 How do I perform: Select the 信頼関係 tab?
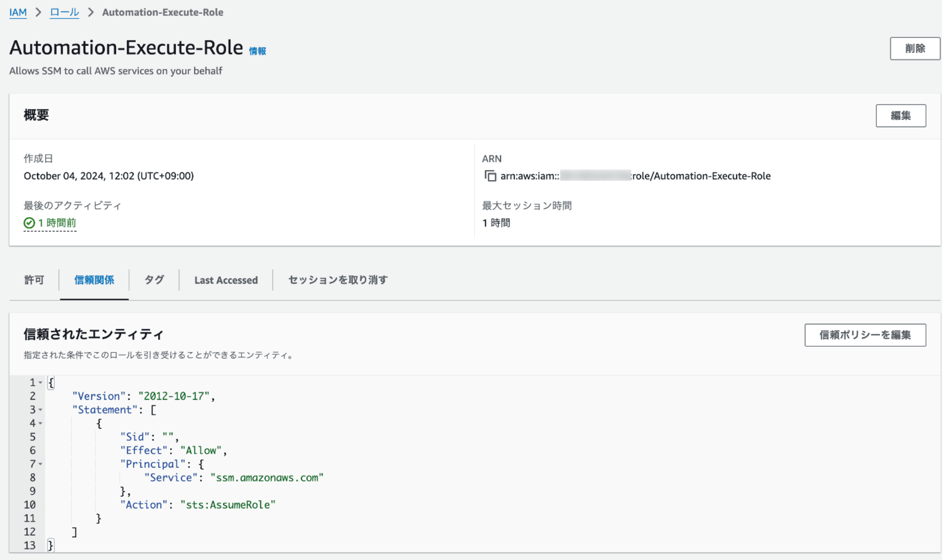(94, 280)
